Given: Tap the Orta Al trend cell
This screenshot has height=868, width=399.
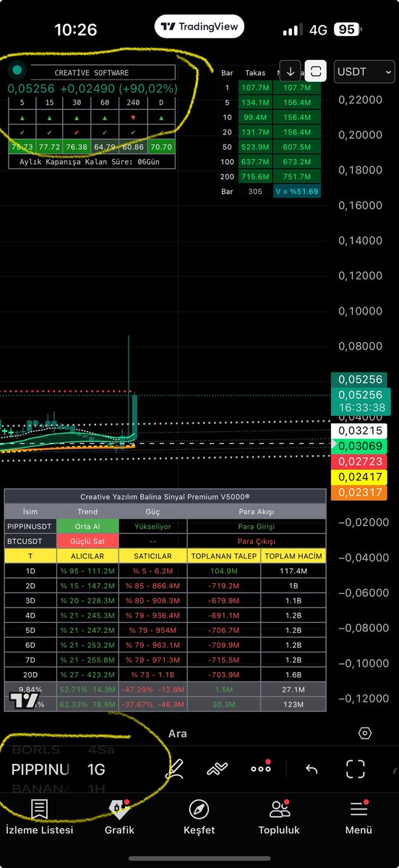Looking at the screenshot, I should point(87,527).
